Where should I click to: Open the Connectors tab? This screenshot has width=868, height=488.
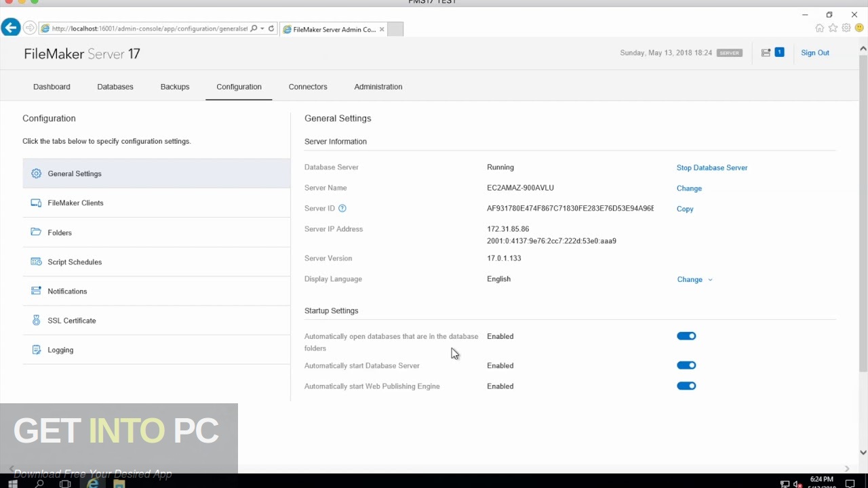click(308, 87)
